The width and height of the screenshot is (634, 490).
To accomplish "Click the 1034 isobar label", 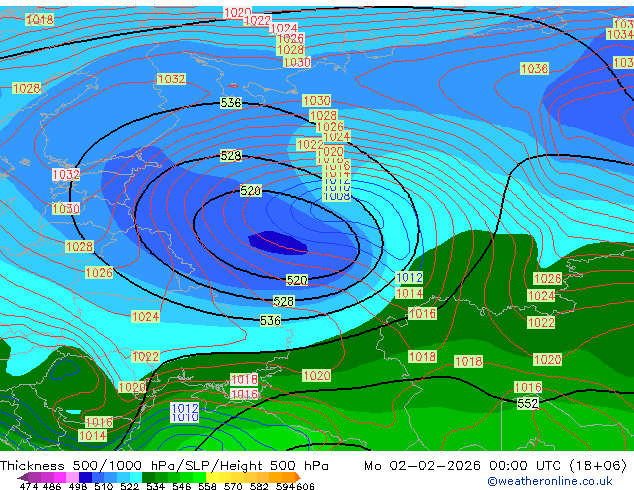I will 620,34.
